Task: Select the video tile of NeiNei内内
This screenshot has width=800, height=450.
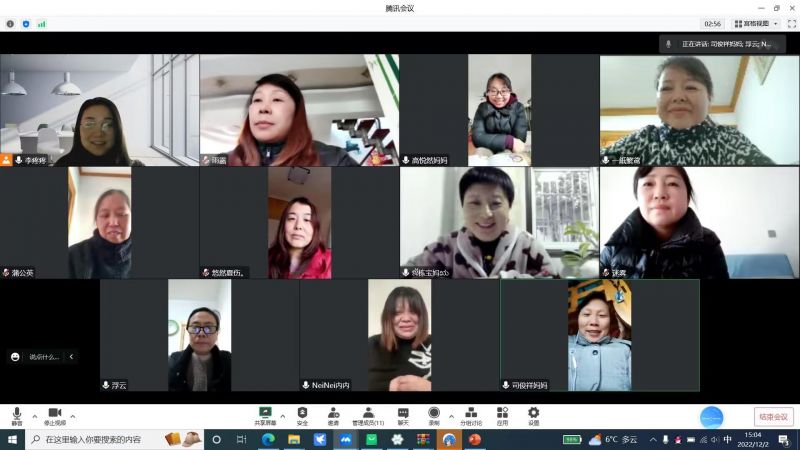Action: click(x=399, y=335)
